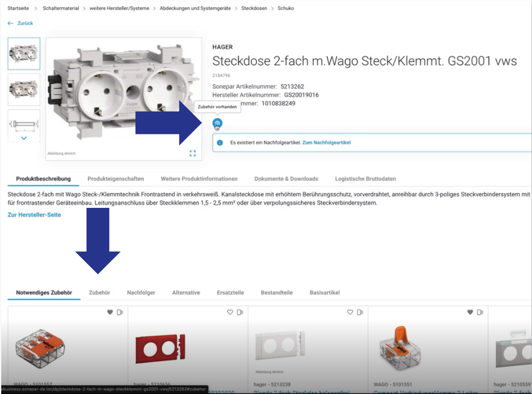This screenshot has width=532, height=394.
Task: Switch to Ersatzteile tab
Action: pos(230,293)
